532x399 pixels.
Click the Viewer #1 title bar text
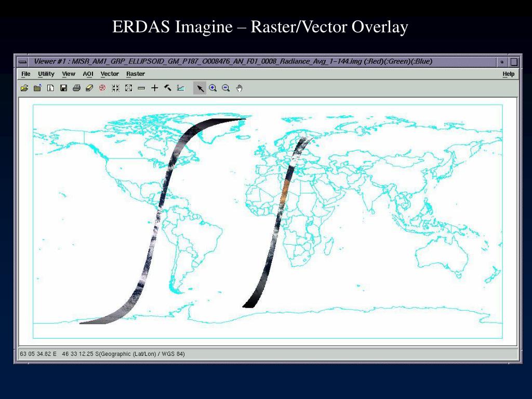233,62
